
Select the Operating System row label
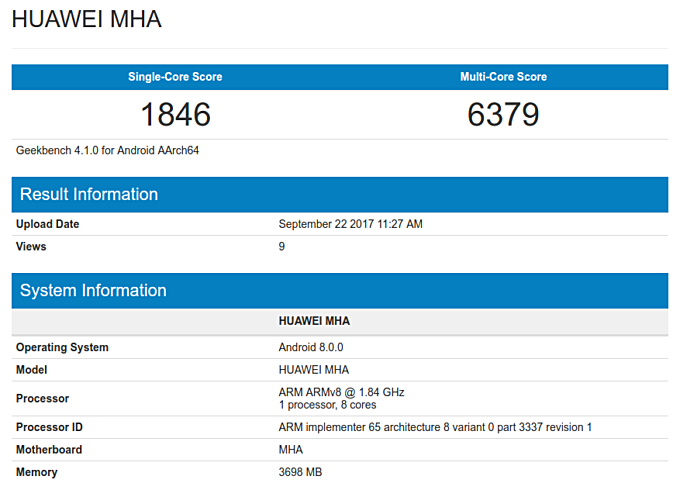click(62, 347)
